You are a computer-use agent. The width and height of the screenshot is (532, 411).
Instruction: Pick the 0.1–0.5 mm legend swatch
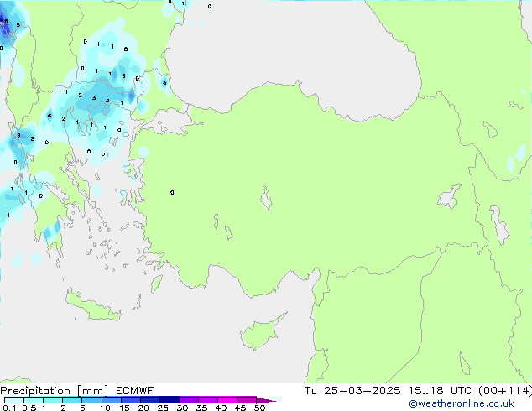(x=14, y=400)
